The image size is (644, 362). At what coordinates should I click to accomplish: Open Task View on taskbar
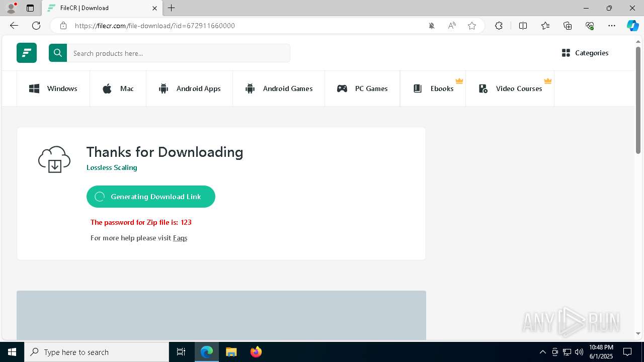coord(181,352)
